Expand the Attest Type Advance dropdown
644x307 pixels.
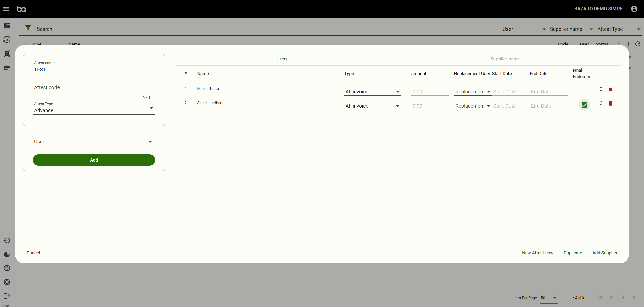94,110
